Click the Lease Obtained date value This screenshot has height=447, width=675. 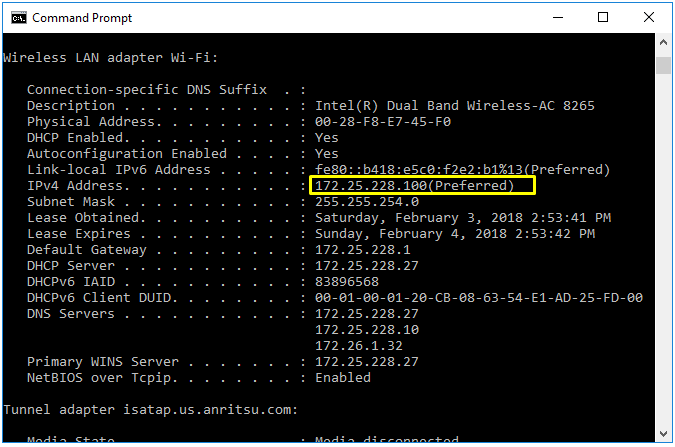point(462,218)
